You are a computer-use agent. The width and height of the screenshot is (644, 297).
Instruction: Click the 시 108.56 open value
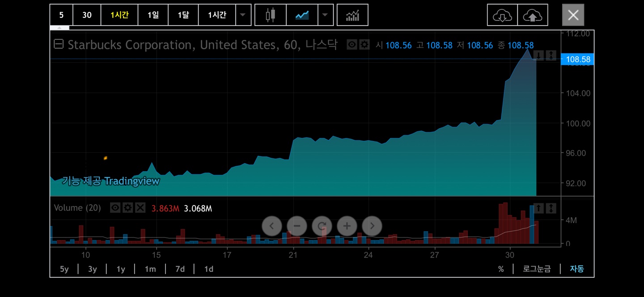click(393, 45)
